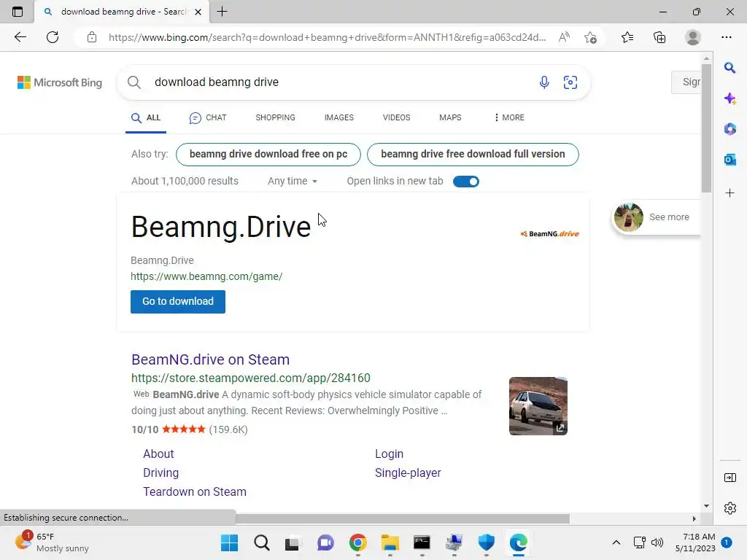Open sidebar settings gear icon
Screen dimensions: 747x560
729,508
